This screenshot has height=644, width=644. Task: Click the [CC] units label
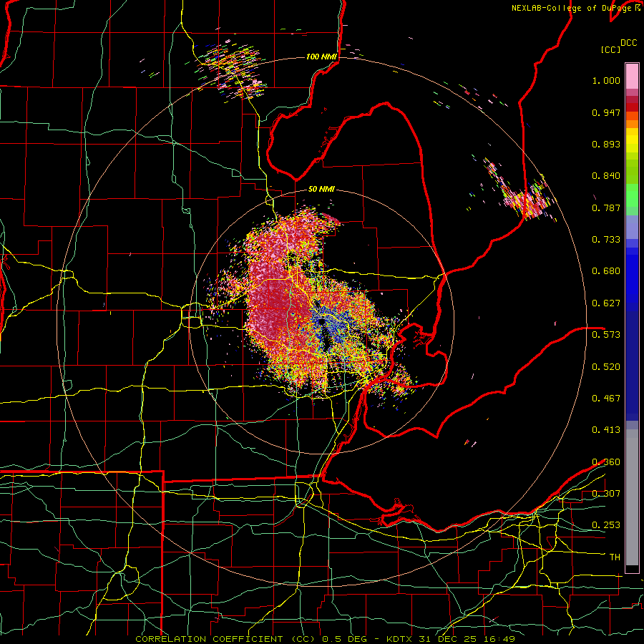point(610,49)
